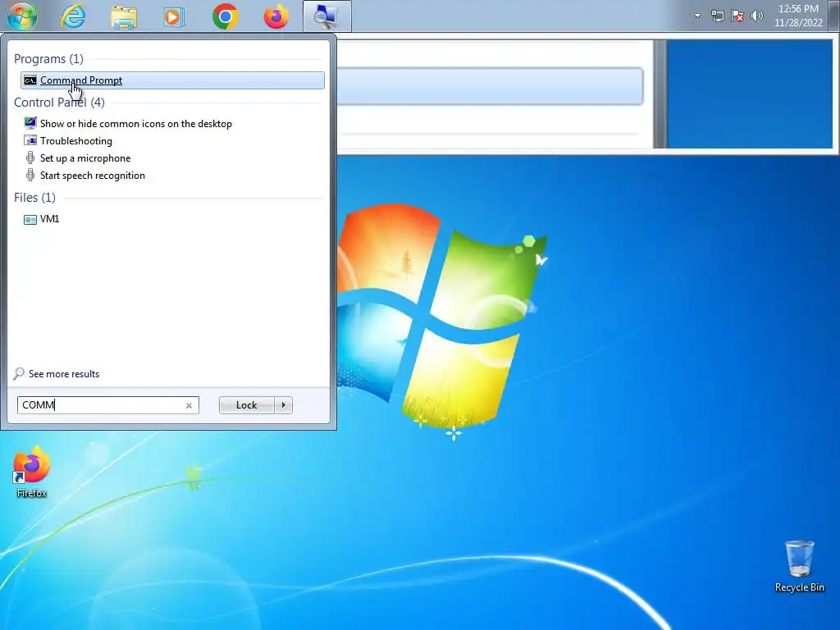Click the microphone icon beside Set up a microphone
The width and height of the screenshot is (840, 630).
coord(30,158)
